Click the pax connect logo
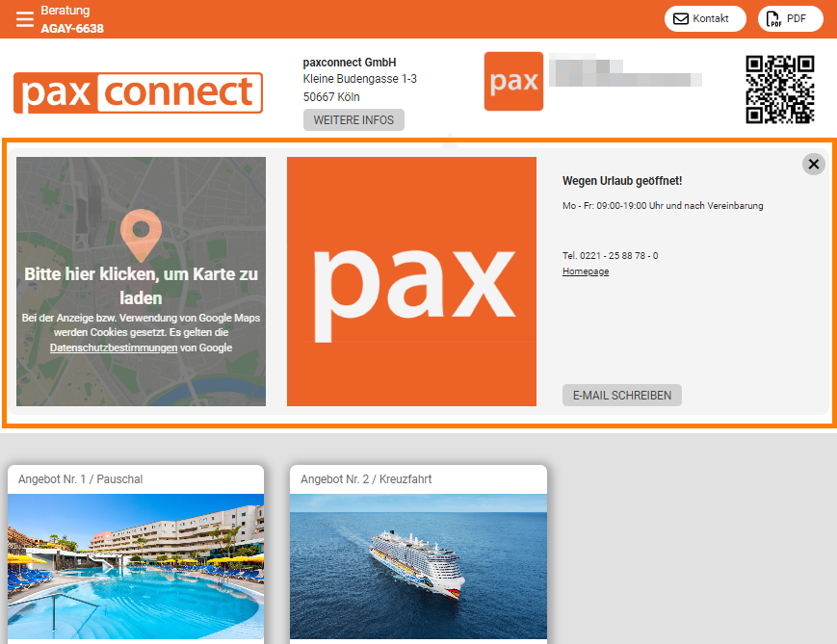Viewport: 837px width, 644px height. point(139,92)
